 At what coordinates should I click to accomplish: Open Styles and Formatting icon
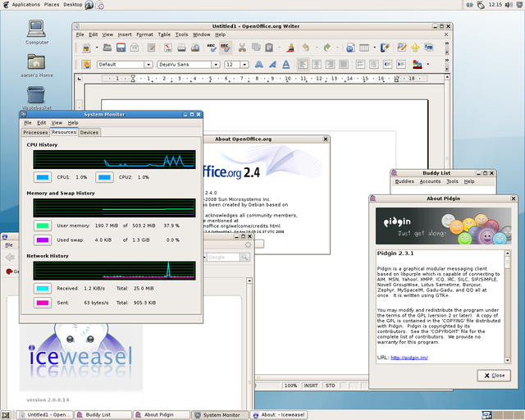coord(86,64)
